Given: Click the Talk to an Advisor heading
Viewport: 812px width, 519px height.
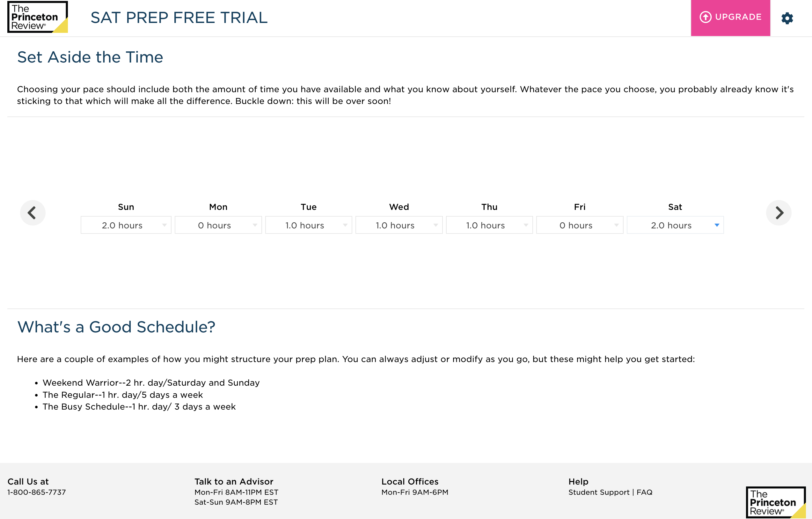Looking at the screenshot, I should click(x=234, y=482).
